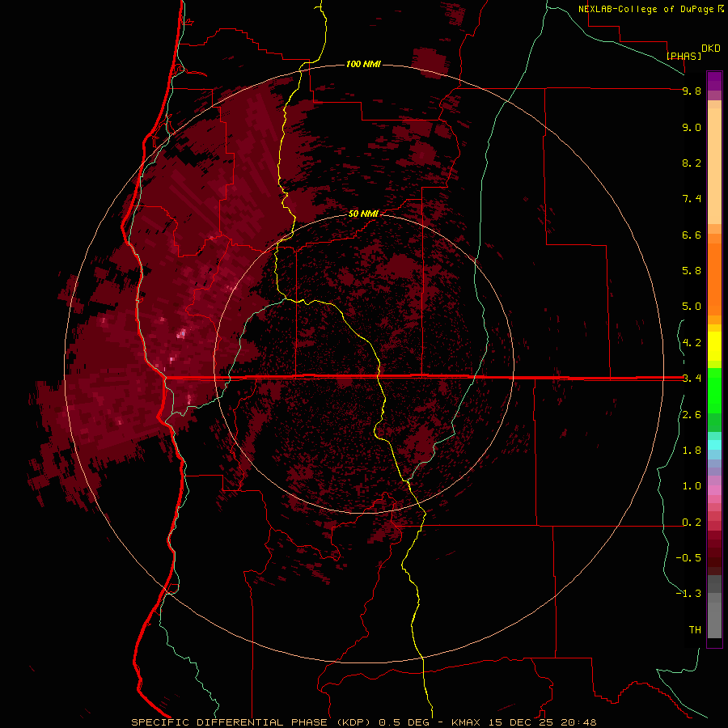This screenshot has width=728, height=728.
Task: Click the 3.4 value on the color scale
Action: [692, 378]
